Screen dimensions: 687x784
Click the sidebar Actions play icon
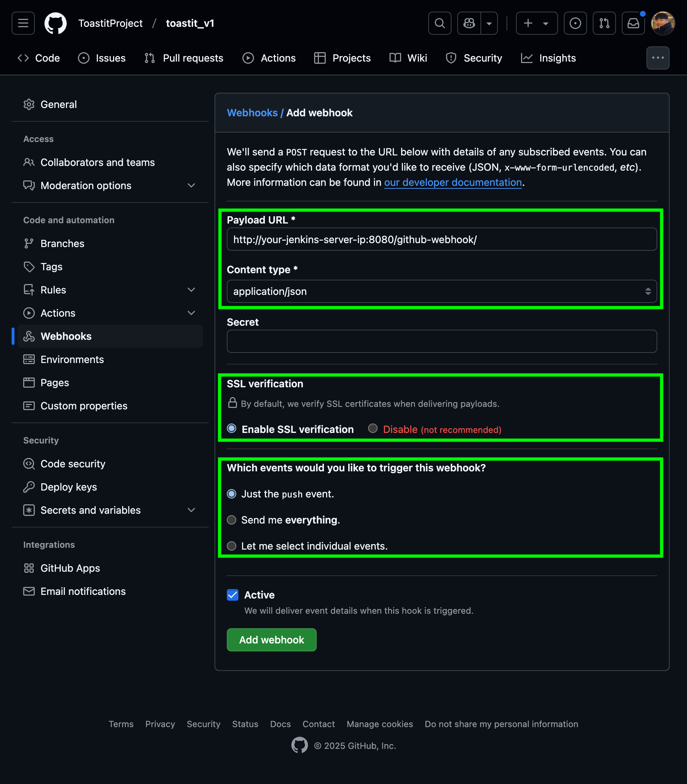click(x=29, y=313)
